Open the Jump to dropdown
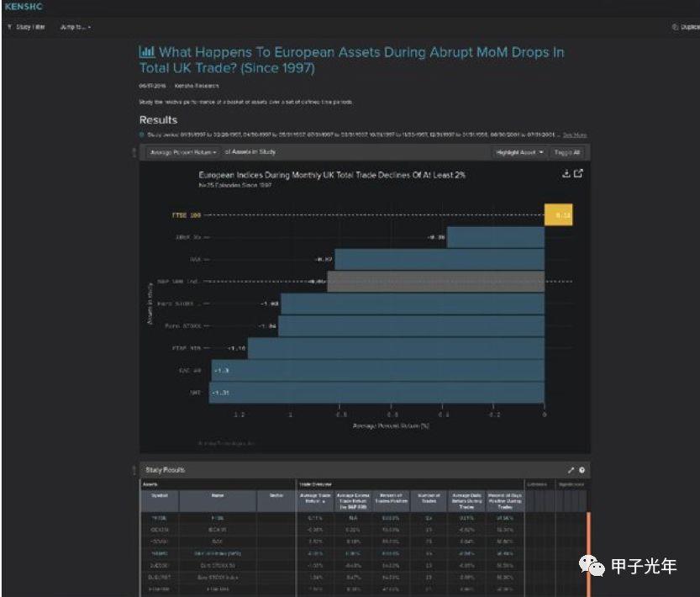Image resolution: width=700 pixels, height=597 pixels. (76, 27)
